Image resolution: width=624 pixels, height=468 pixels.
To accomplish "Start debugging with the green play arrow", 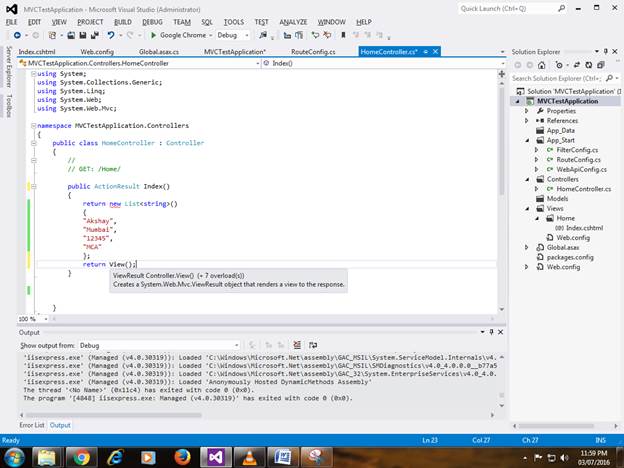I will [153, 35].
